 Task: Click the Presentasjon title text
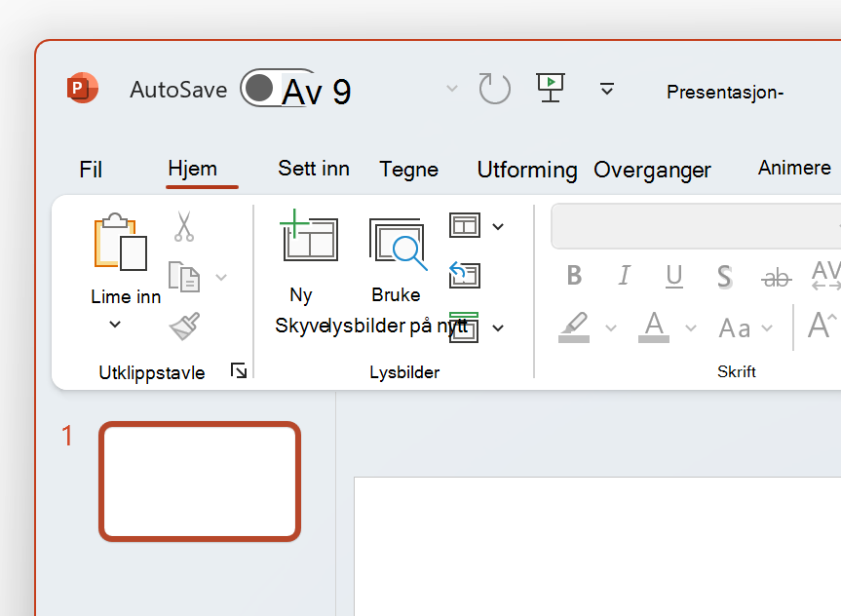(x=725, y=92)
